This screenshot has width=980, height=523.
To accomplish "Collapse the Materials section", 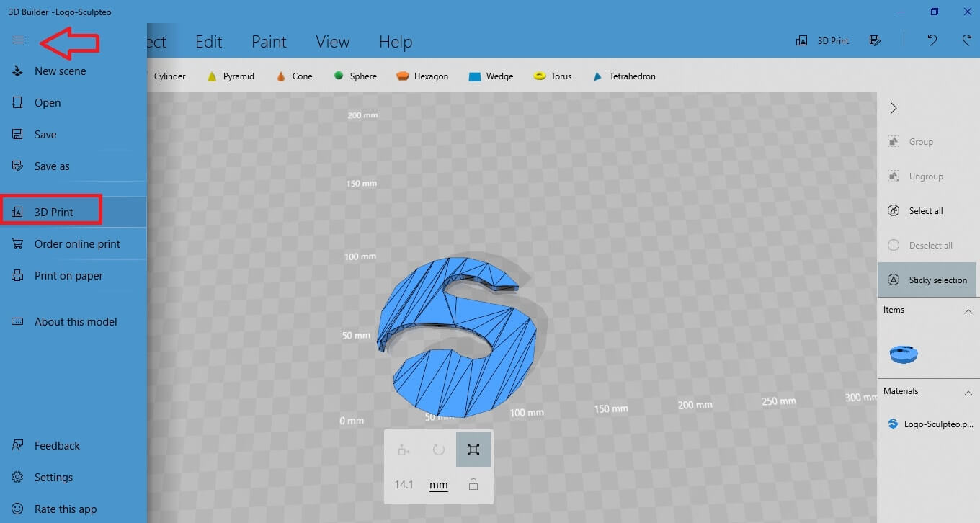I will 968,393.
